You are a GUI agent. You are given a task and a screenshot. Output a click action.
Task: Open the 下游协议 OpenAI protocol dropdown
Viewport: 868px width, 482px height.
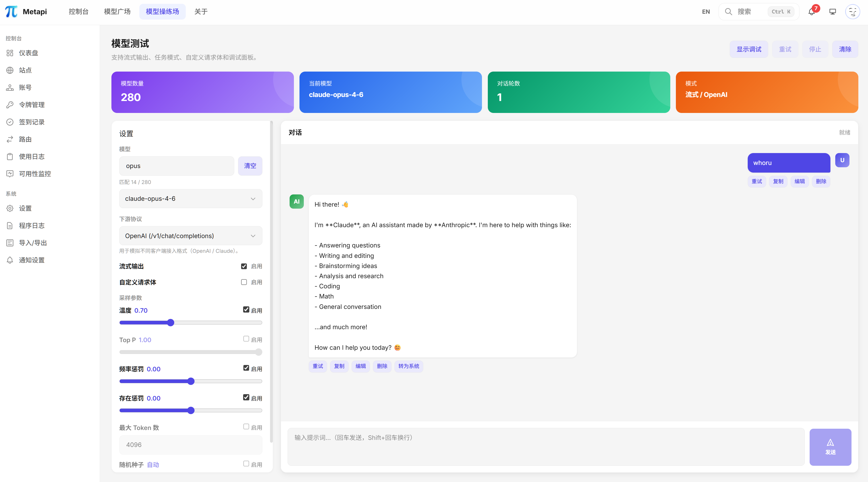point(191,236)
